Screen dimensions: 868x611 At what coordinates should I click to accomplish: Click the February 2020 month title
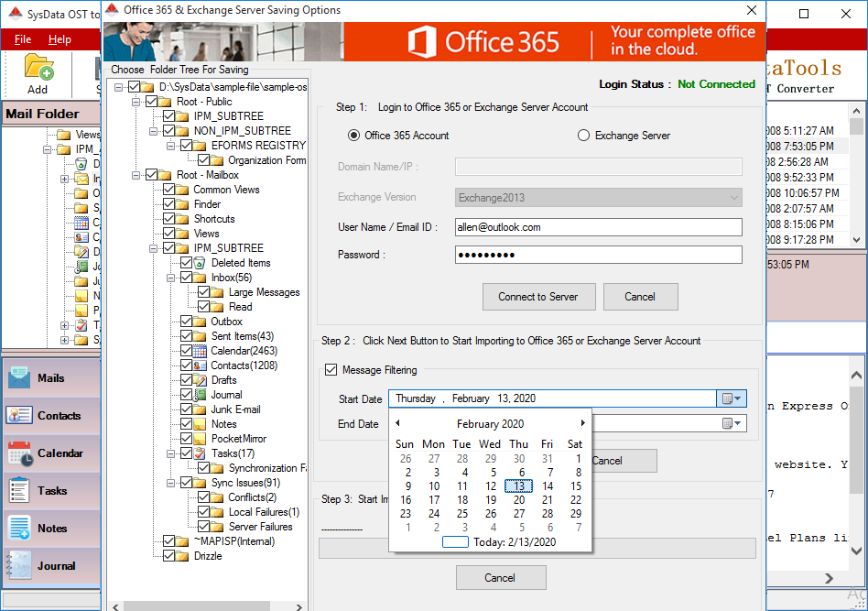490,424
